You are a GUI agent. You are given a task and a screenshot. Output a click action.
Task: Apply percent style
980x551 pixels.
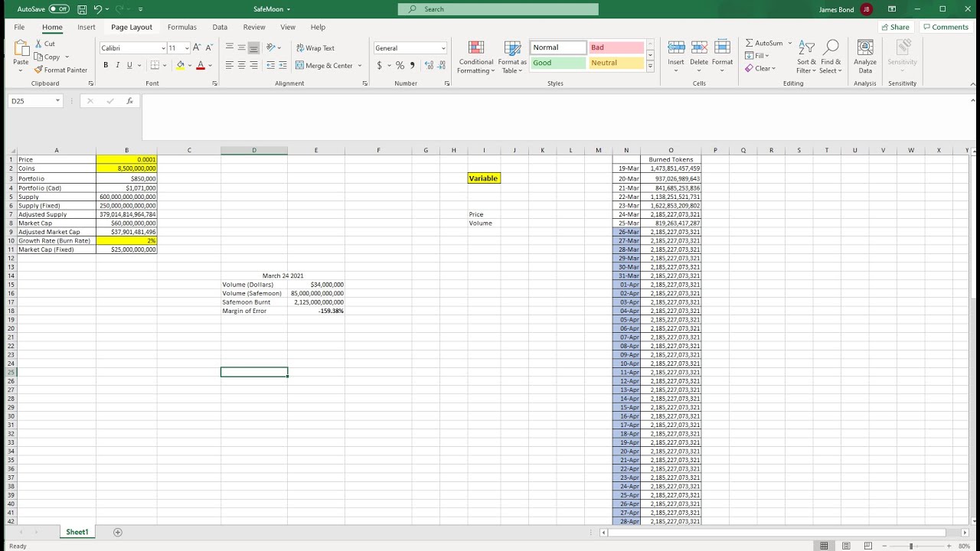[400, 65]
